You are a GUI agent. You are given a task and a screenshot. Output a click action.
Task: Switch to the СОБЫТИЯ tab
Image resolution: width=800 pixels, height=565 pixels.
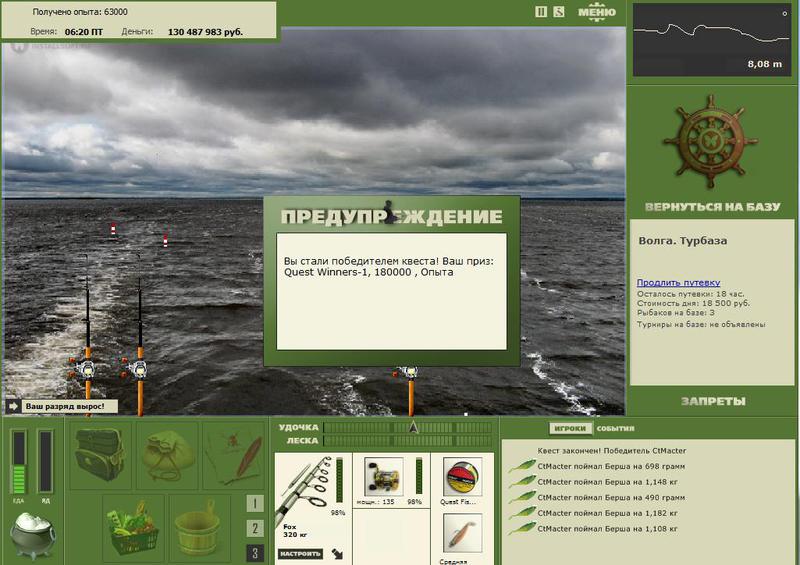pyautogui.click(x=615, y=428)
